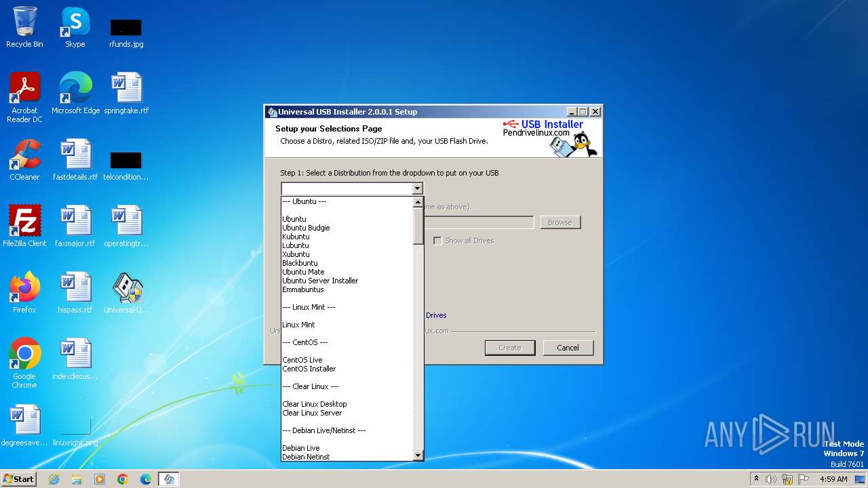The width and height of the screenshot is (868, 488).
Task: Click the Start button
Action: point(18,479)
